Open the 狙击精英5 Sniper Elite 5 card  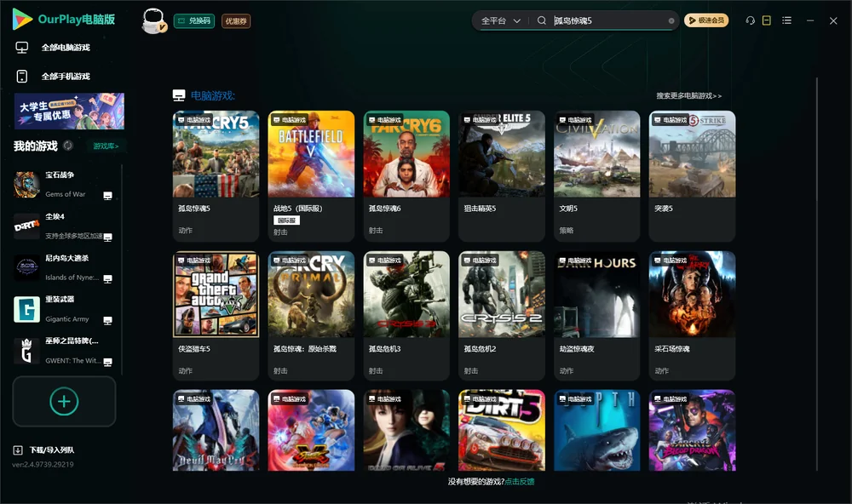502,176
